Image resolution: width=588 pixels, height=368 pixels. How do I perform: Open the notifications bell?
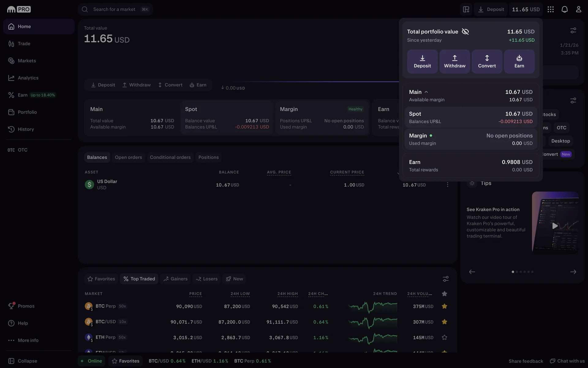pos(564,9)
